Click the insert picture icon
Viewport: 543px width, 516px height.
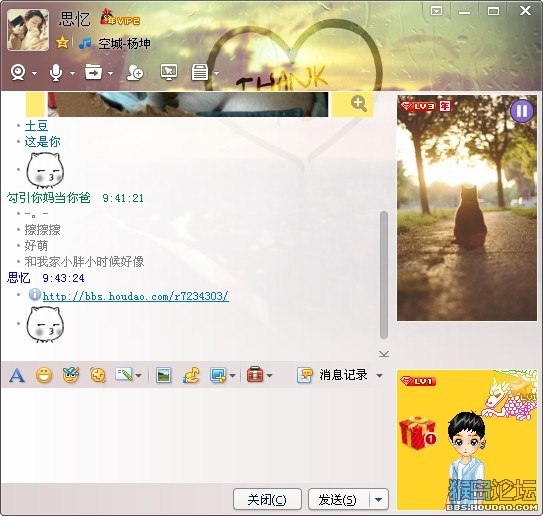click(163, 375)
